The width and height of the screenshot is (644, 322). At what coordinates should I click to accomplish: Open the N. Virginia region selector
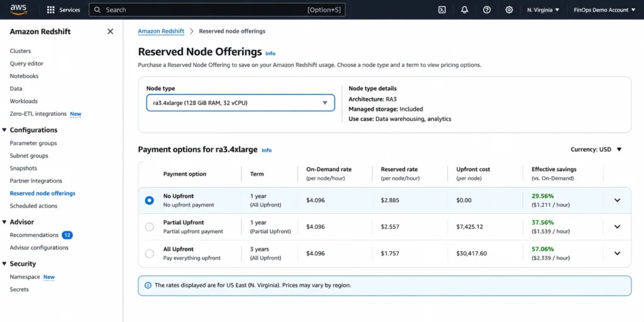(x=543, y=10)
